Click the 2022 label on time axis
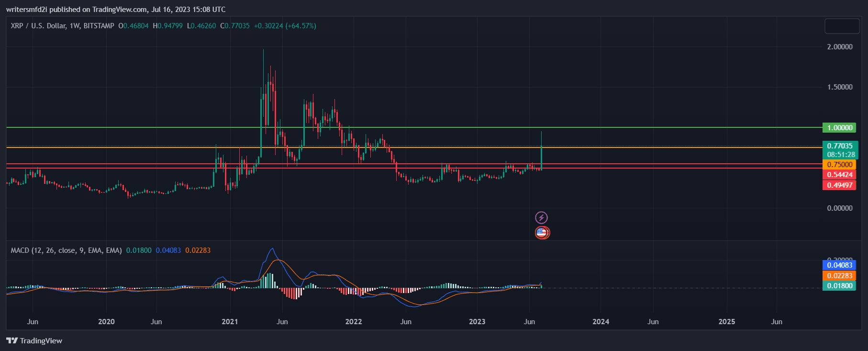 point(354,322)
